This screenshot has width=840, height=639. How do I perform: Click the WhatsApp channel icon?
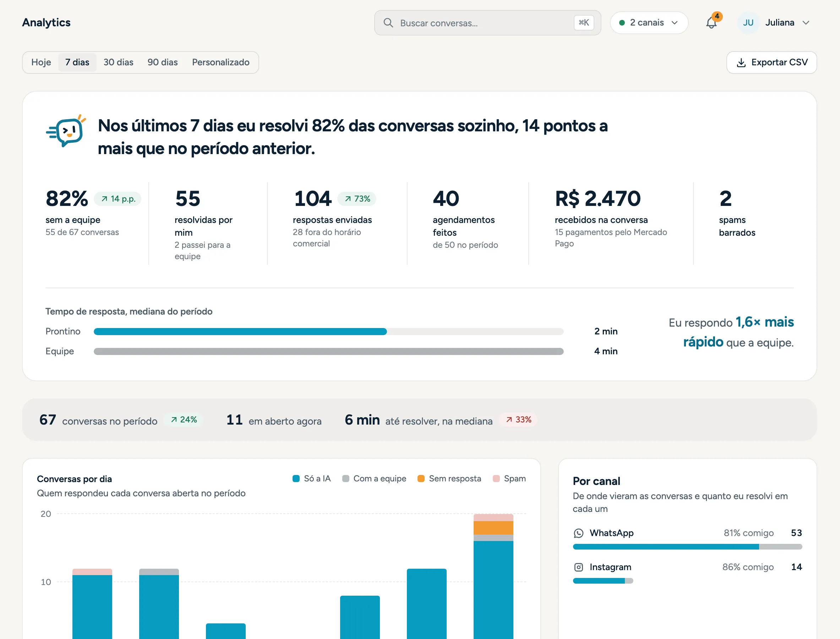tap(578, 533)
